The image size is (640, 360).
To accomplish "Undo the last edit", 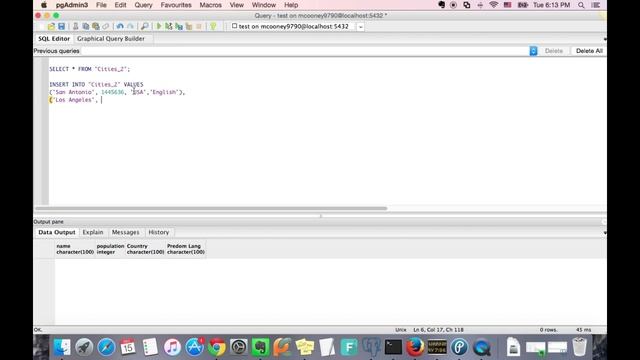I will click(120, 27).
